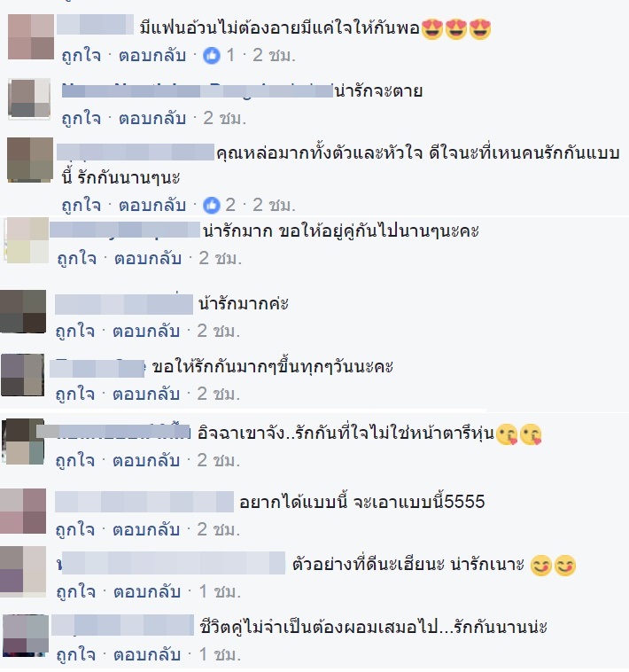The height and width of the screenshot is (672, 629).
Task: Like the "ตัวอย่างที่ดีนะเฮียนะ" comment
Action: pyautogui.click(x=76, y=592)
